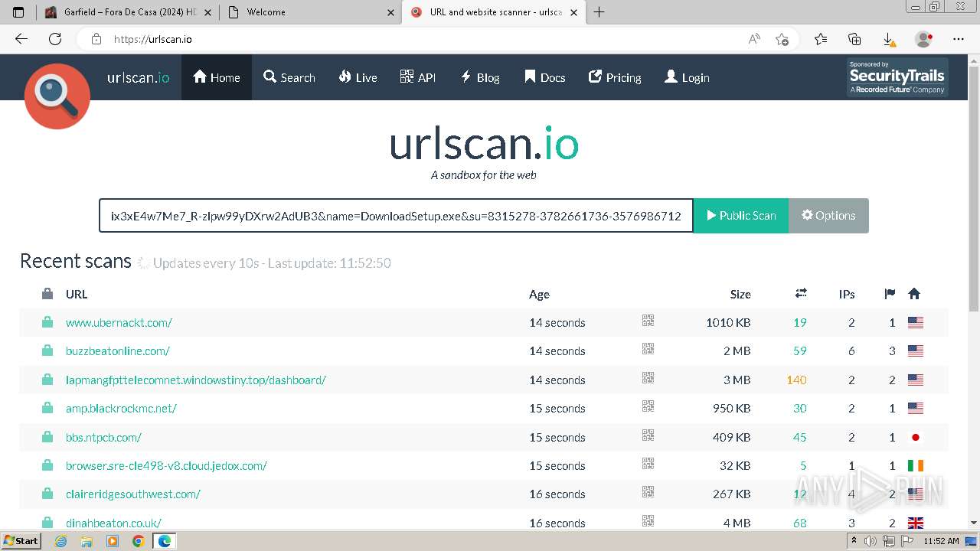Open the Blog nav item
The image size is (980, 551).
480,77
